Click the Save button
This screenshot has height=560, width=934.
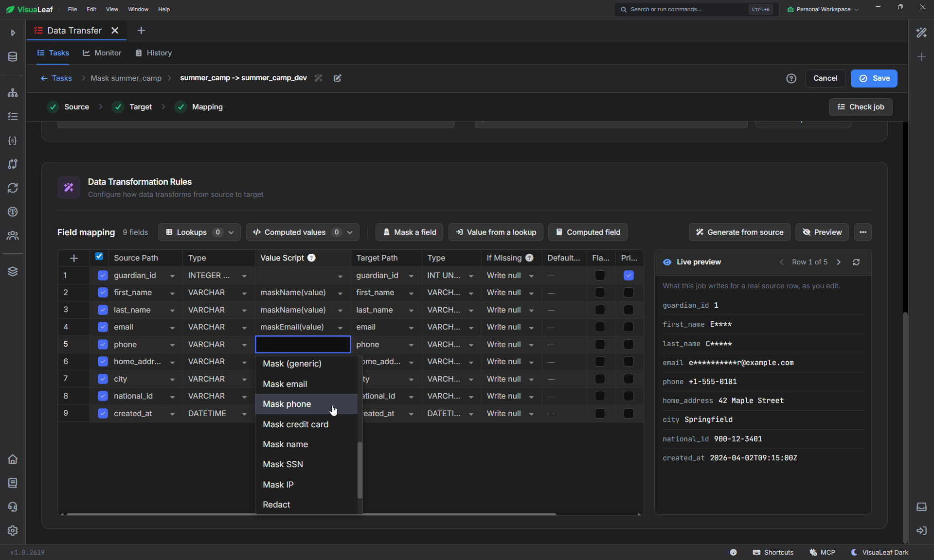874,78
